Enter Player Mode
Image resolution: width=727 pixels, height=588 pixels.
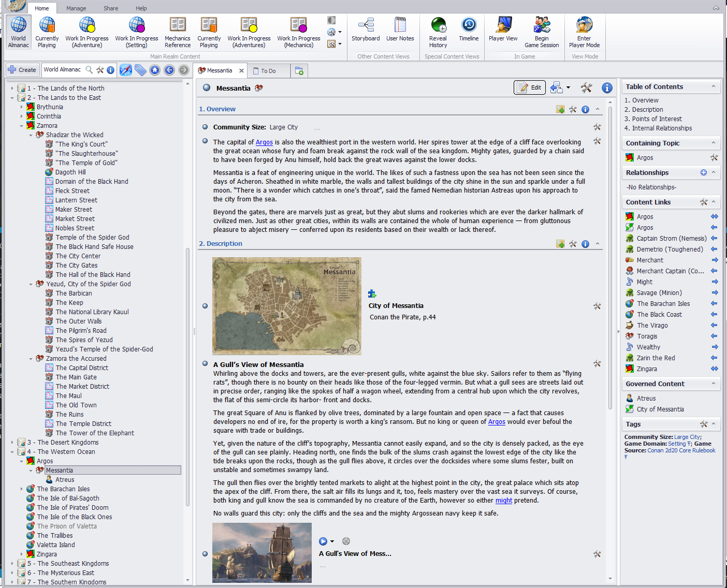[x=584, y=32]
